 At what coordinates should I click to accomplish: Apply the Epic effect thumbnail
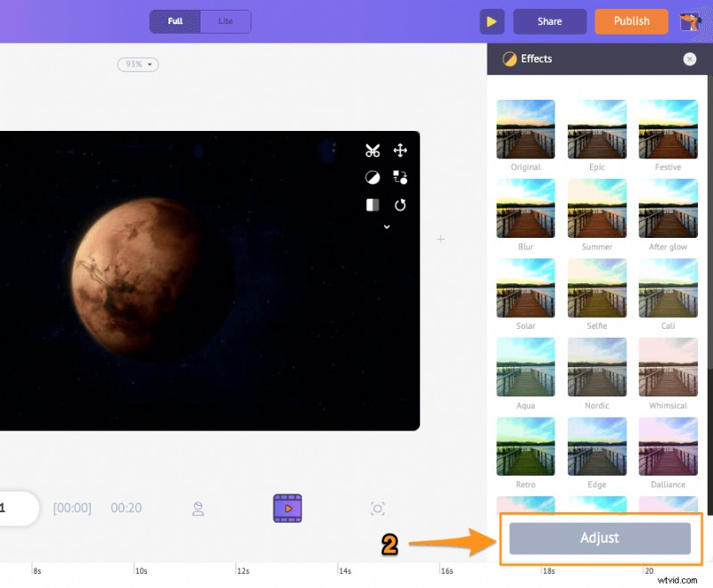[x=596, y=127]
